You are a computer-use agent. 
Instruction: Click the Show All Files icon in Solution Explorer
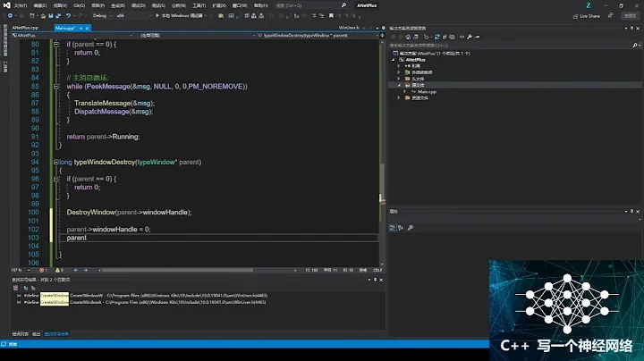click(453, 37)
